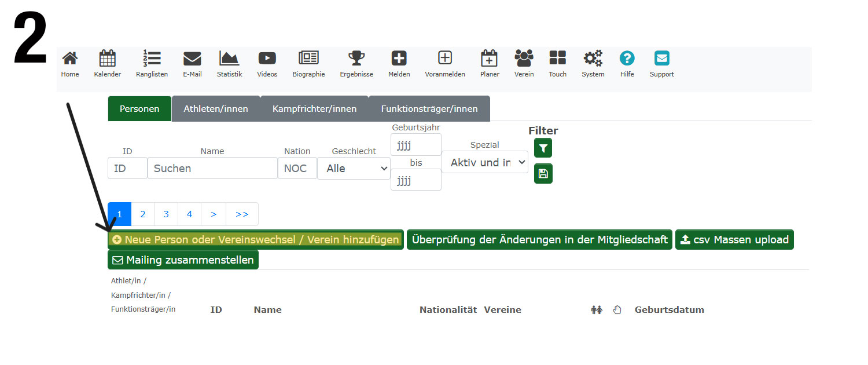Open the Ergebnisse trophy icon
868x365 pixels.
coord(356,59)
